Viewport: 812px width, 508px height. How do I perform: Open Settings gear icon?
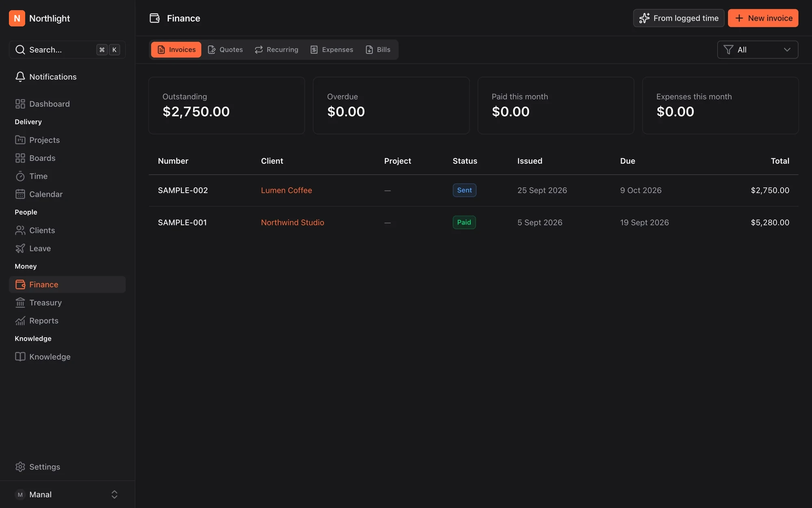[x=20, y=467]
